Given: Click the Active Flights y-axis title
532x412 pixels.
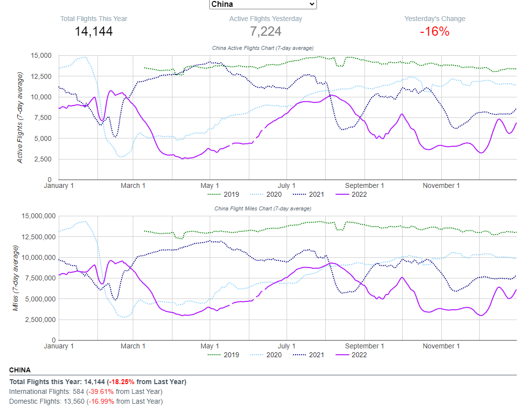Looking at the screenshot, I should pos(20,117).
